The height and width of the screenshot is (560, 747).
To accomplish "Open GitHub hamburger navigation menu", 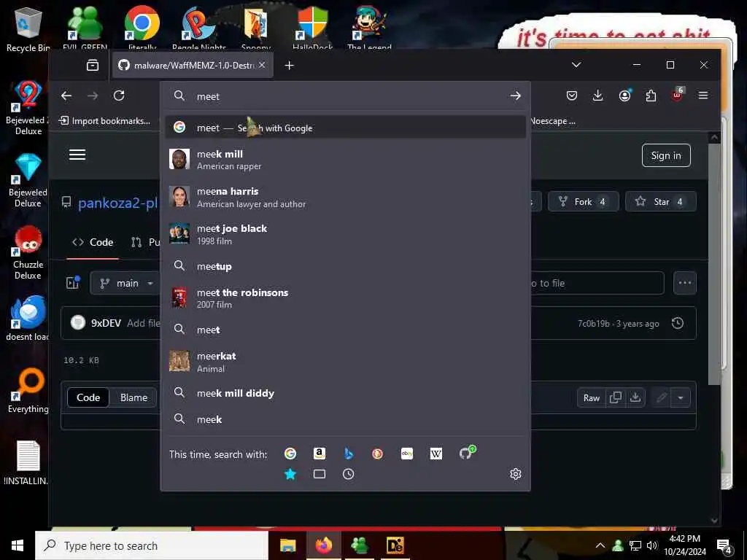I will [77, 155].
